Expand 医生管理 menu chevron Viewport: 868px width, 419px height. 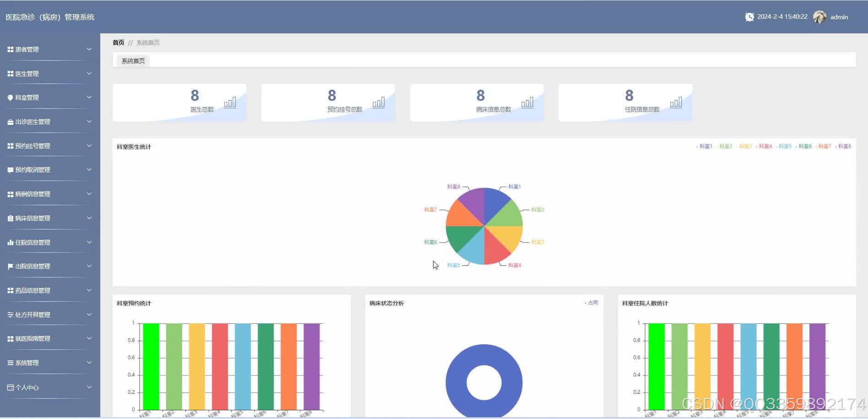[89, 73]
